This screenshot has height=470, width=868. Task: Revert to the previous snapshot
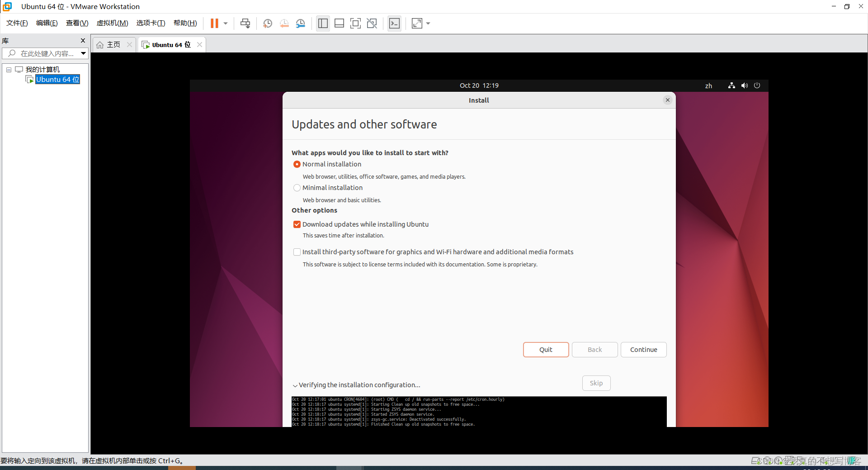284,24
